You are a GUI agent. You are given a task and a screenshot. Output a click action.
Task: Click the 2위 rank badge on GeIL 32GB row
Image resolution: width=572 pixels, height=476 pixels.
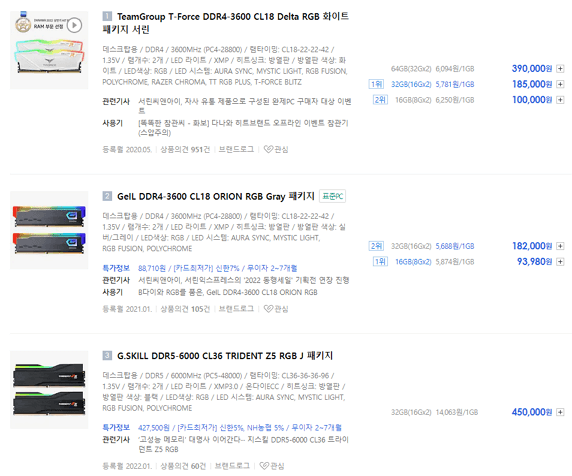click(376, 246)
